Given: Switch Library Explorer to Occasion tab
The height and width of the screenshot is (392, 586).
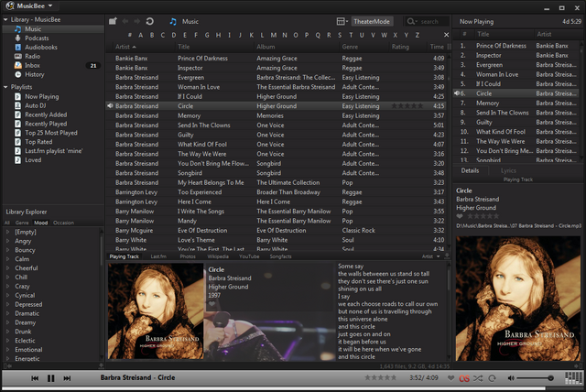Looking at the screenshot, I should [x=63, y=223].
